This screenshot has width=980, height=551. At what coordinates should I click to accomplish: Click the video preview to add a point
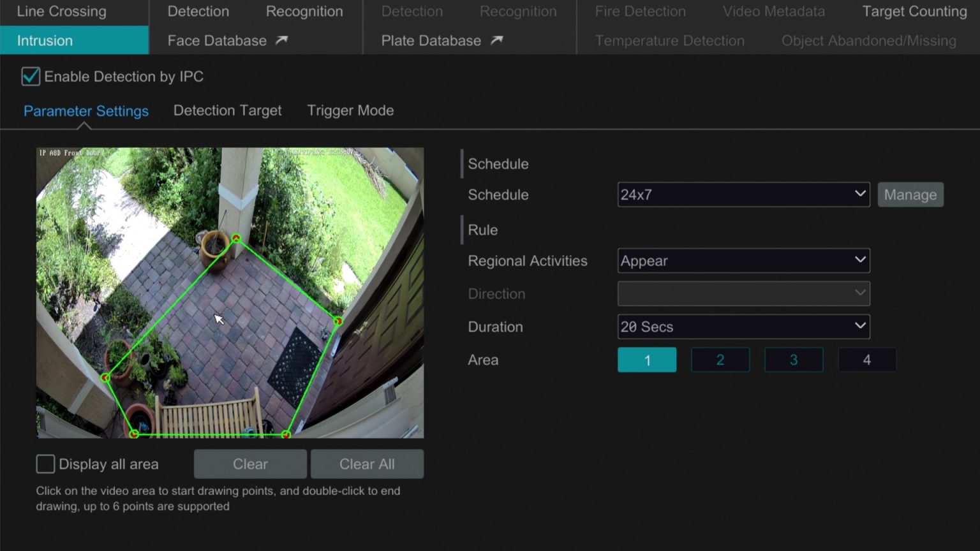pos(230,292)
